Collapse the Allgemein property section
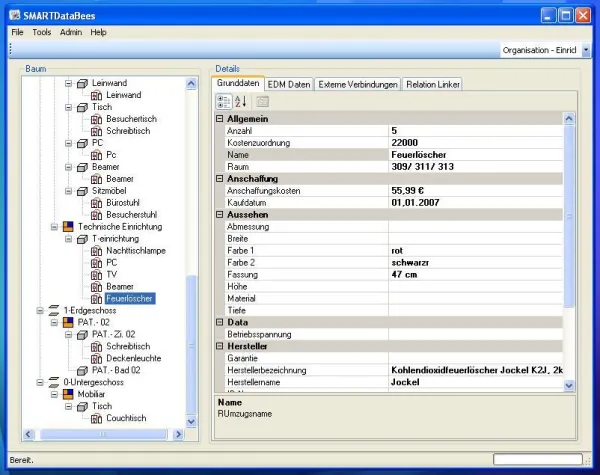This screenshot has width=600, height=475. point(220,119)
